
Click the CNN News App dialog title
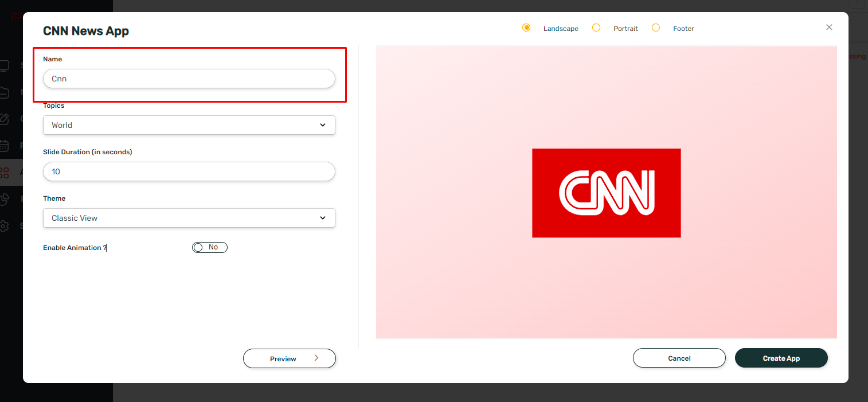(x=86, y=31)
